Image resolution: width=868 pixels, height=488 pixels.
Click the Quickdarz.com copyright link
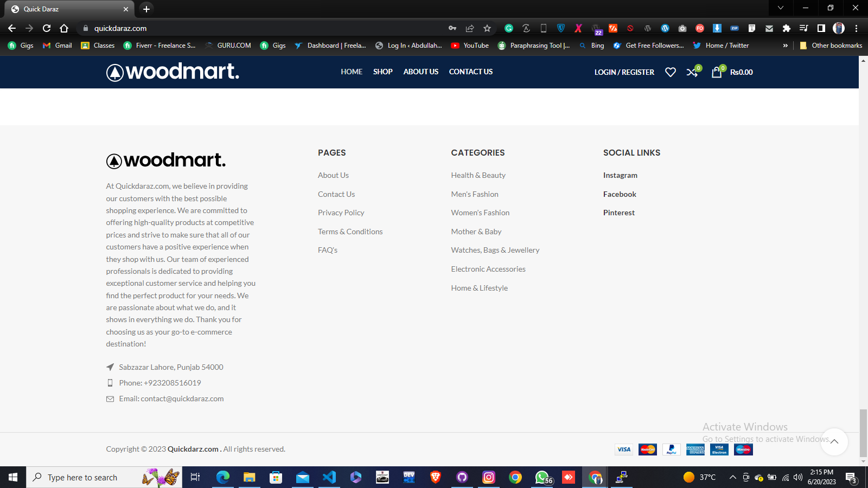point(193,449)
